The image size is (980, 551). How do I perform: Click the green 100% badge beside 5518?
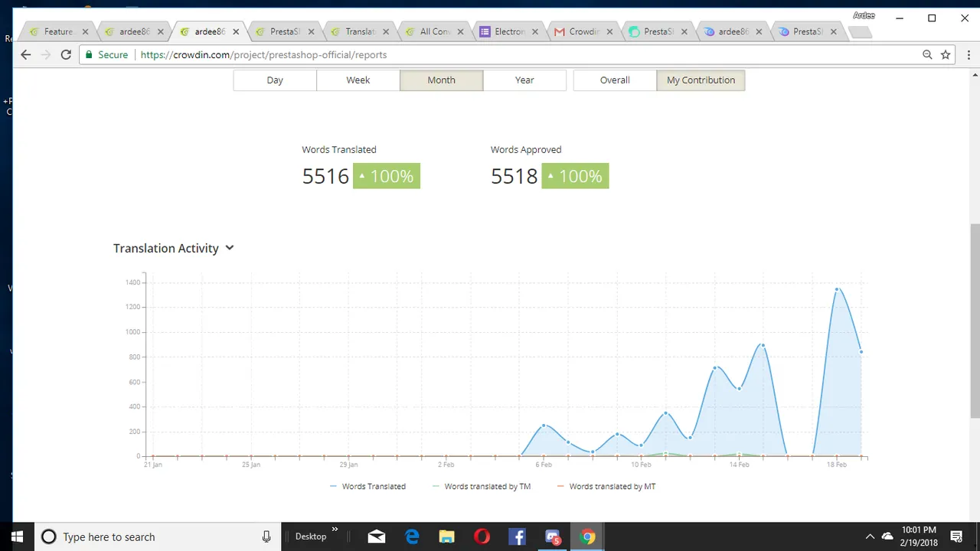[x=575, y=176]
